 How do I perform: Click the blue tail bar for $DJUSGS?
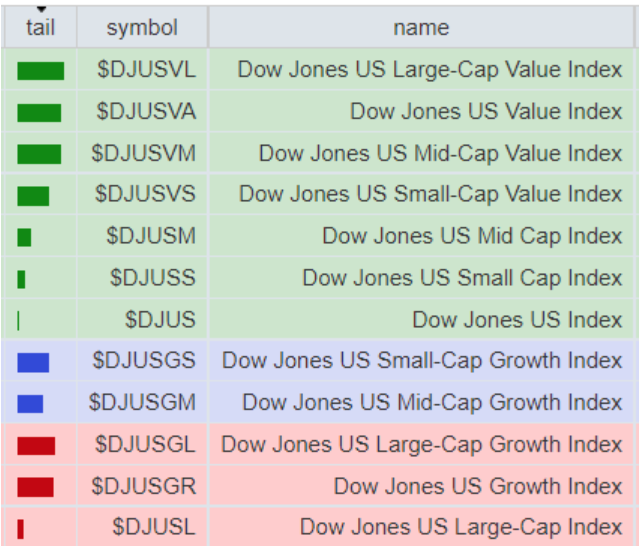click(33, 362)
